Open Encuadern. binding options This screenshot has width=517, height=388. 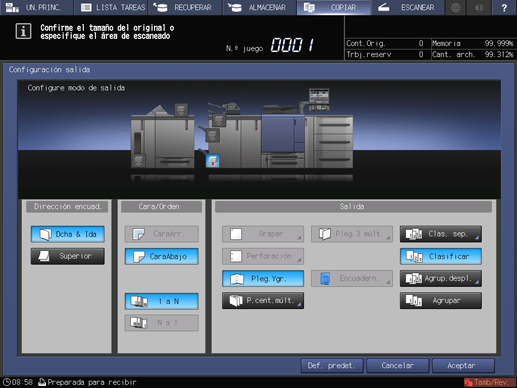pos(352,278)
